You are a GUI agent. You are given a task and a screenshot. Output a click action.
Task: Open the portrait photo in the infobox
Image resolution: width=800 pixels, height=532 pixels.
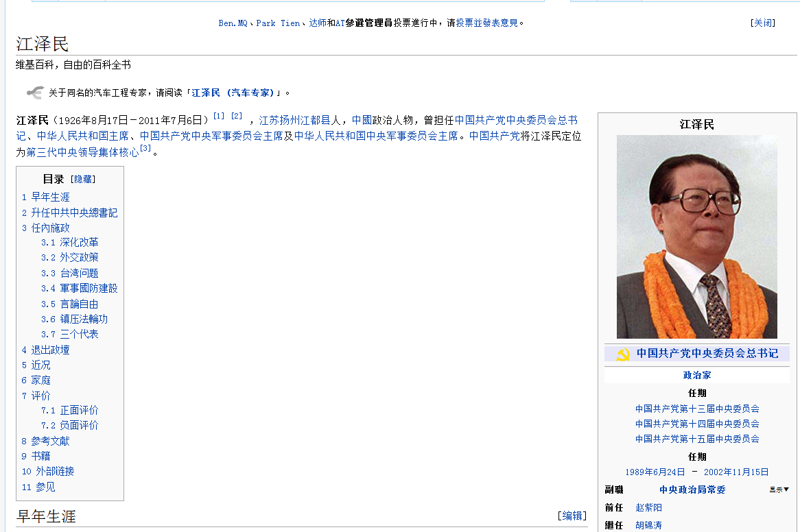pyautogui.click(x=696, y=237)
